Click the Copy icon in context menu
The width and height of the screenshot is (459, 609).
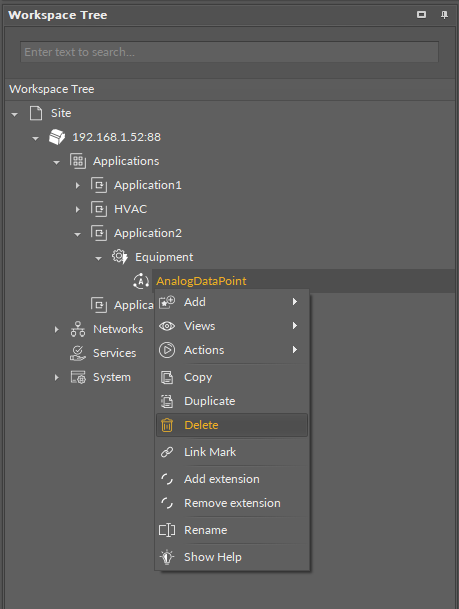pyautogui.click(x=167, y=377)
